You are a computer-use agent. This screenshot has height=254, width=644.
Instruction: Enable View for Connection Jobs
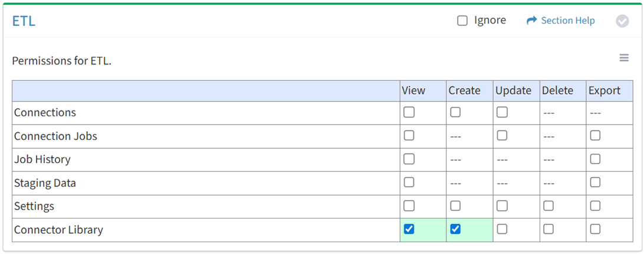pyautogui.click(x=409, y=136)
